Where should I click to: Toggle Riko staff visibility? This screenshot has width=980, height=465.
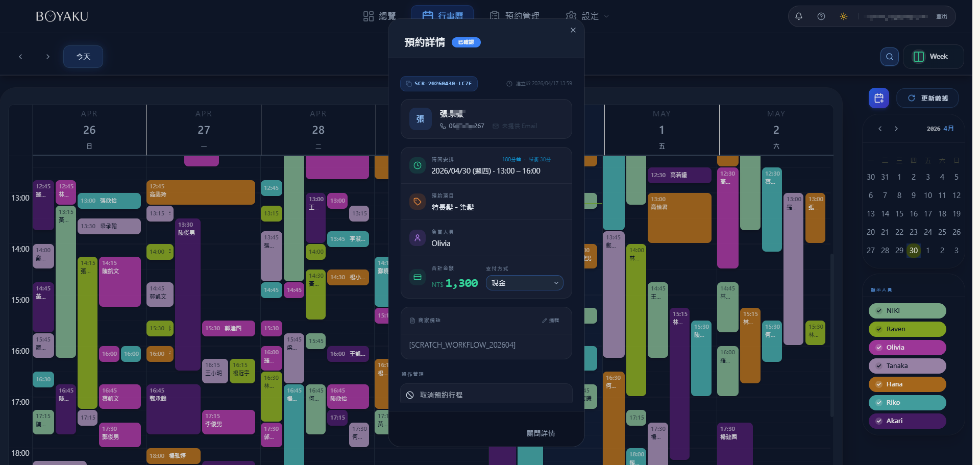pos(908,403)
